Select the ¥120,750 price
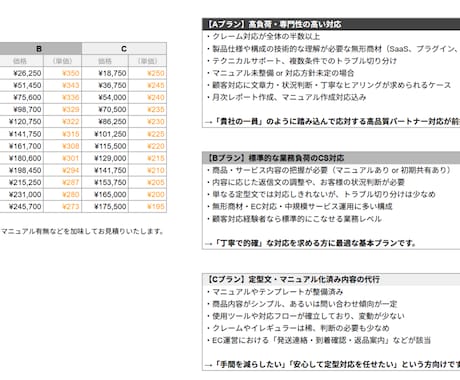This screenshot has height=380, width=460. pos(22,122)
